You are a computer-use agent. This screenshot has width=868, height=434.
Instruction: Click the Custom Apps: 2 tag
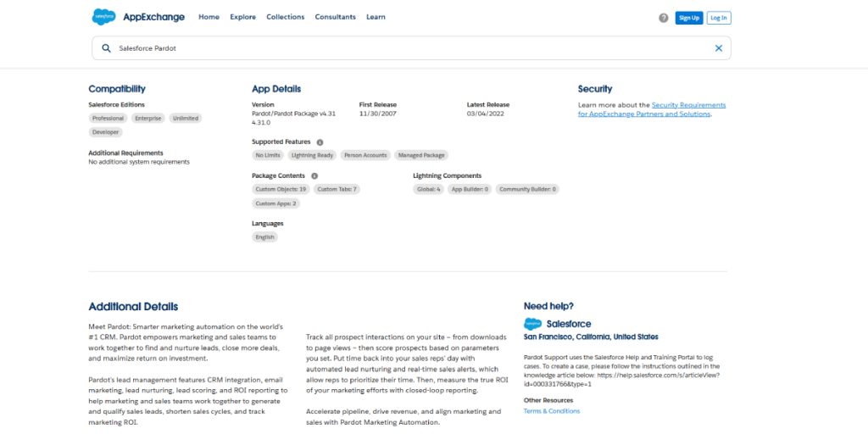click(x=275, y=203)
